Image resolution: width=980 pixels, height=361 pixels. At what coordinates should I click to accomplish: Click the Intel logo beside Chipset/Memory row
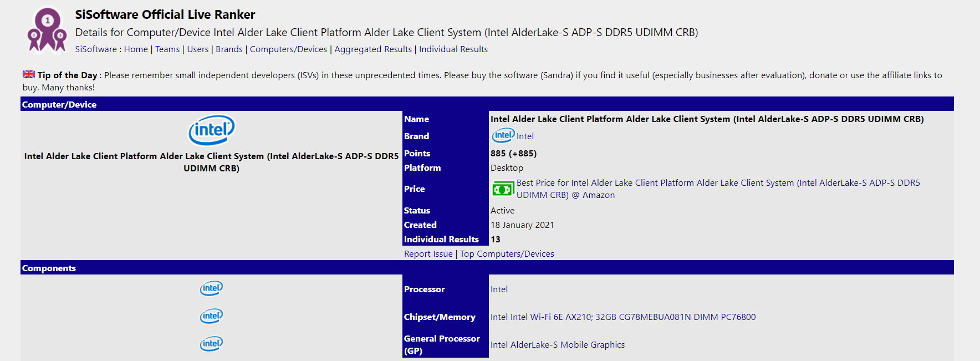pos(211,316)
